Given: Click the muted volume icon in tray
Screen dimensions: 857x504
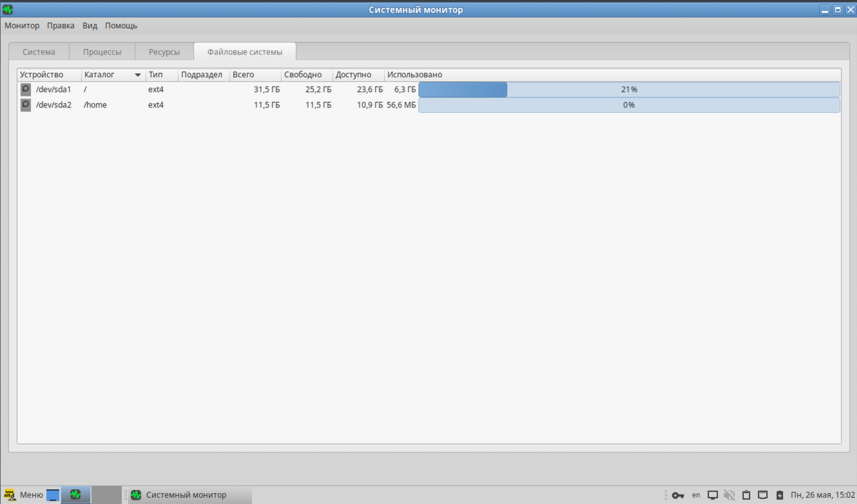Looking at the screenshot, I should tap(729, 495).
